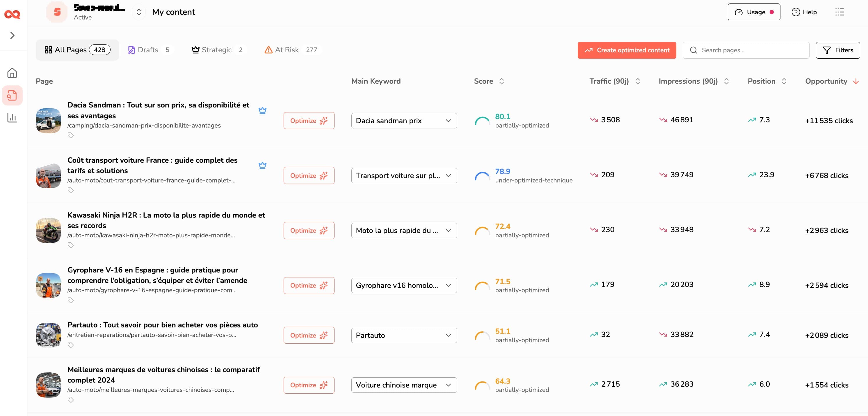Open the Home icon in the sidebar
The image size is (868, 416).
[12, 72]
